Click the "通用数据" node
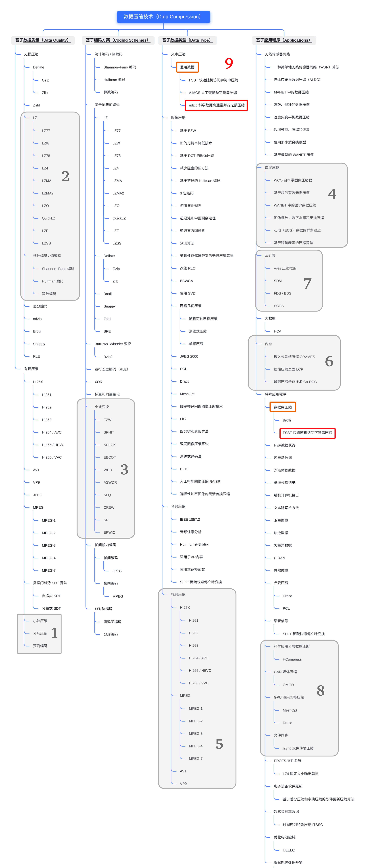 point(187,67)
